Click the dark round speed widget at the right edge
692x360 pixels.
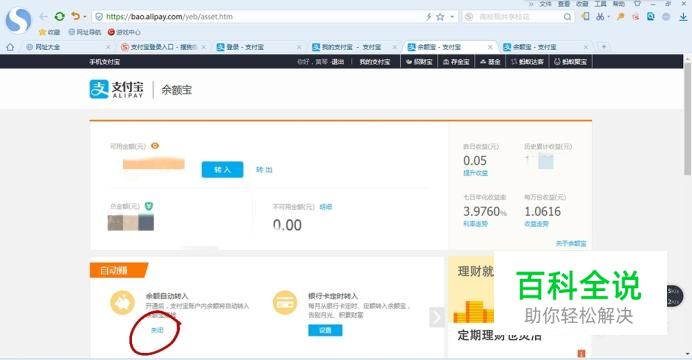674,296
